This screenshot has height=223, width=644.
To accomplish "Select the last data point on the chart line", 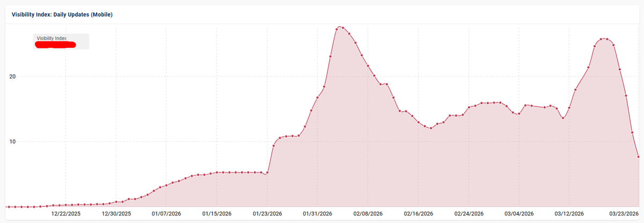I will click(x=639, y=157).
